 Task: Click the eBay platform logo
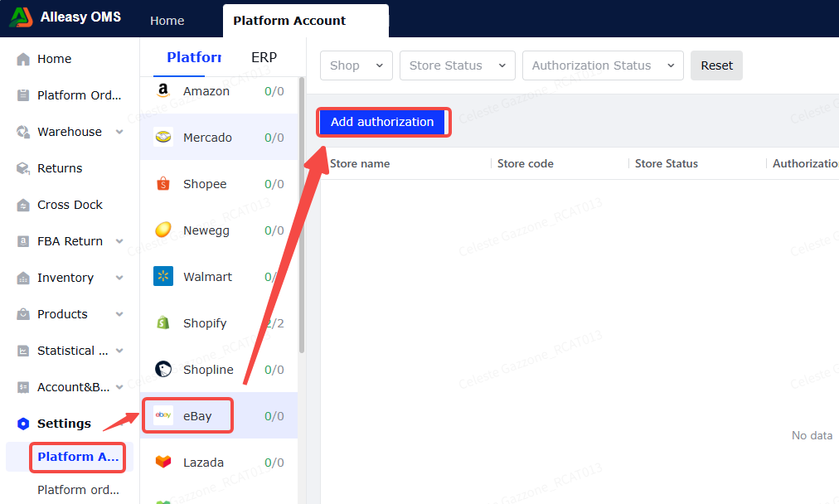(163, 416)
